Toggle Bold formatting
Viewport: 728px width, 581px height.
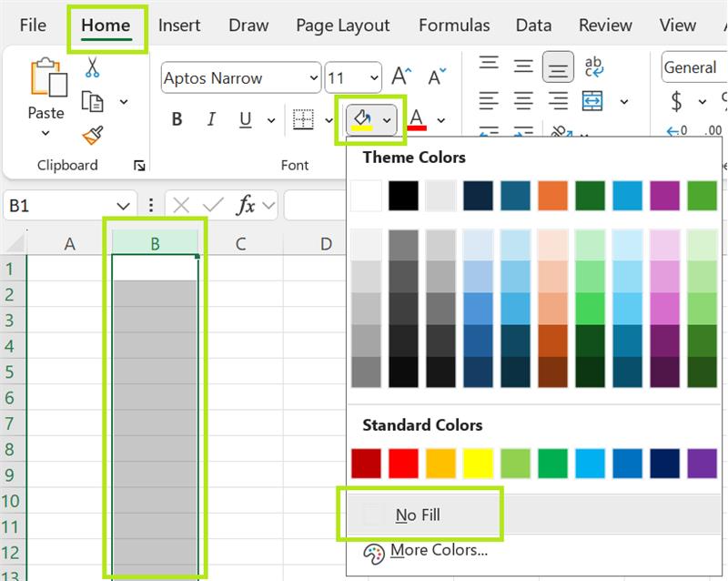point(177,119)
